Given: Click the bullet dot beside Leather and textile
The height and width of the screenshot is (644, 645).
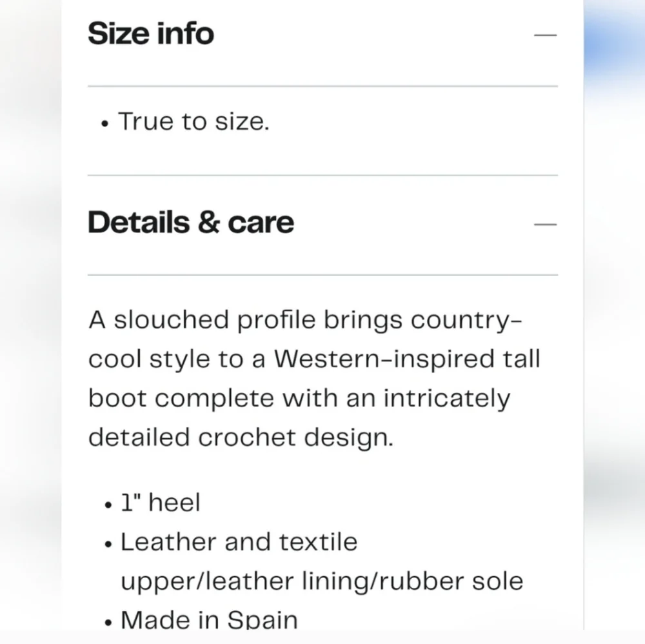Looking at the screenshot, I should [x=108, y=543].
